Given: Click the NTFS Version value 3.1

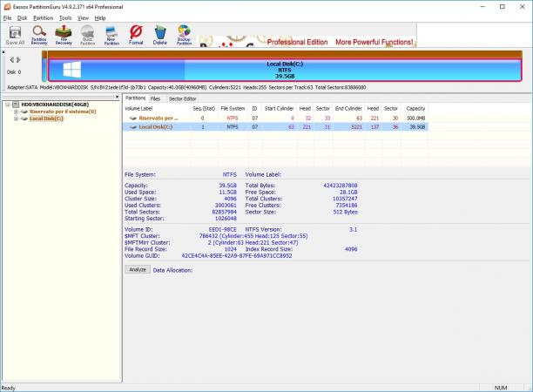Looking at the screenshot, I should click(354, 229).
